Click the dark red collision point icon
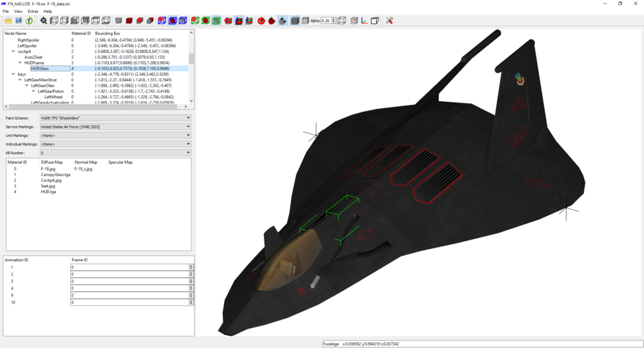The image size is (644, 348). [x=272, y=21]
